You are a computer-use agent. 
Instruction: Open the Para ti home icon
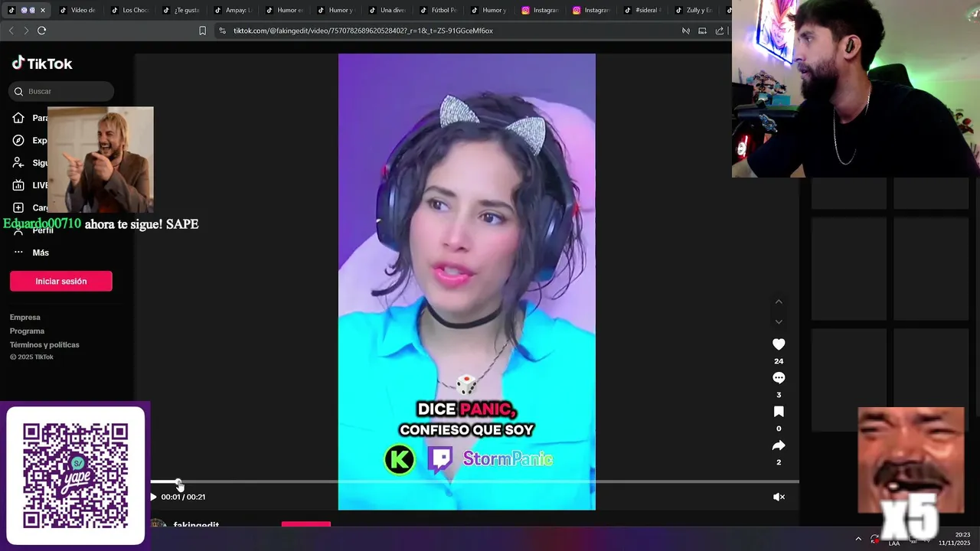point(18,118)
